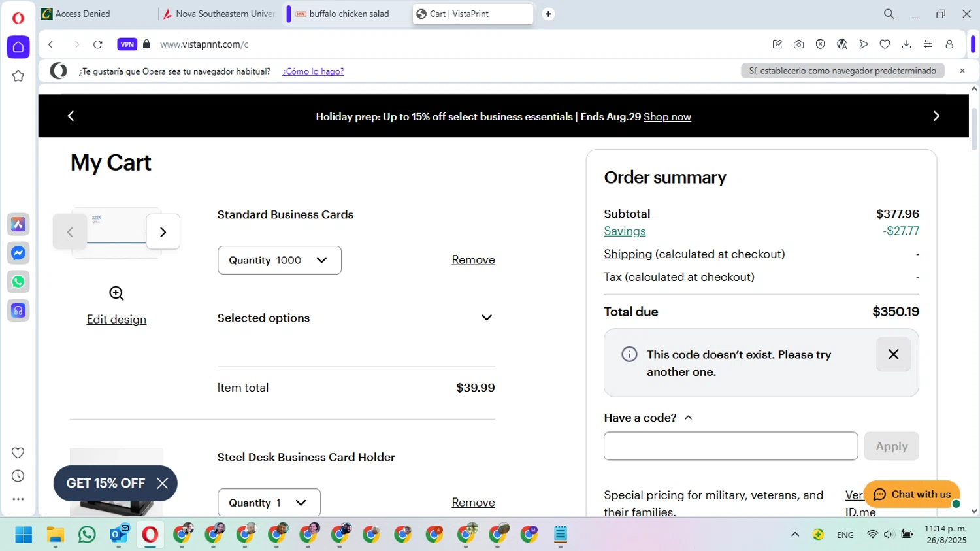Open Aria AI sidebar icon
The image size is (980, 551).
coord(18,224)
